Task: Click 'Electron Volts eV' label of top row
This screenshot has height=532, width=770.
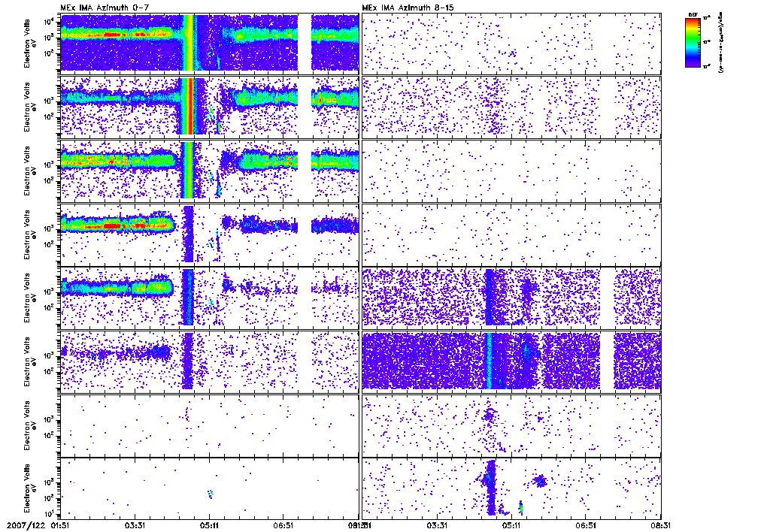Action: pos(30,43)
